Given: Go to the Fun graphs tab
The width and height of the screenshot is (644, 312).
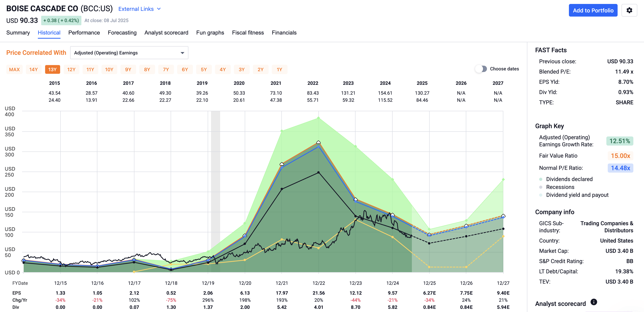Looking at the screenshot, I should 210,33.
